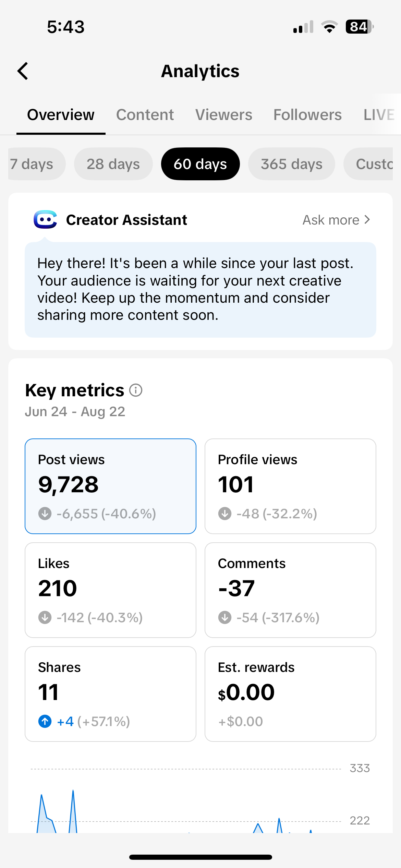Select the Profile views metric card
The width and height of the screenshot is (401, 868).
290,486
